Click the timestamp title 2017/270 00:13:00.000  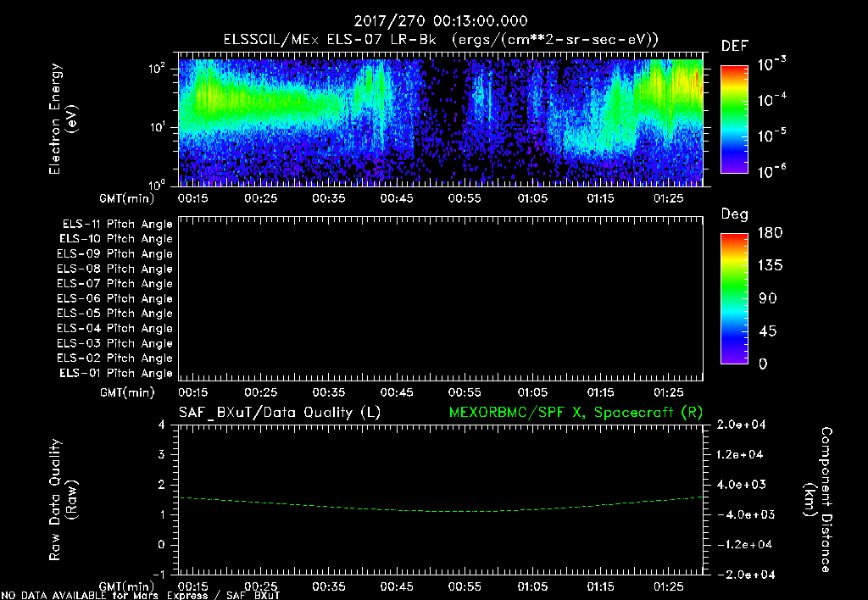pyautogui.click(x=441, y=21)
